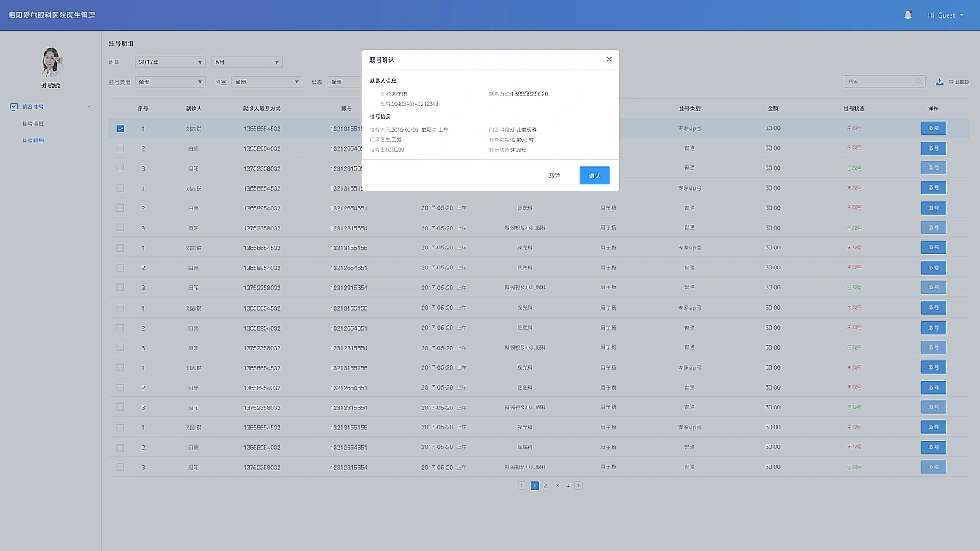Go to the next page with the right arrow
Screen dimensions: 980x551
(x=578, y=485)
